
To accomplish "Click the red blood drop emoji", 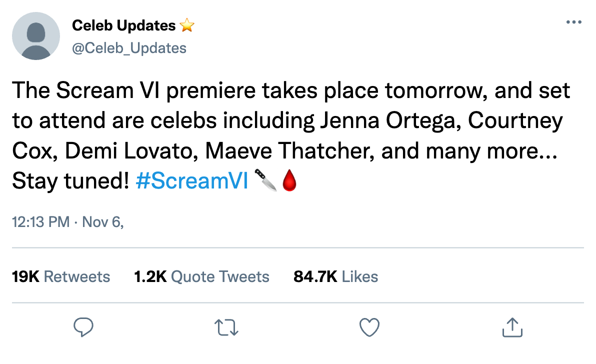I will [x=289, y=180].
